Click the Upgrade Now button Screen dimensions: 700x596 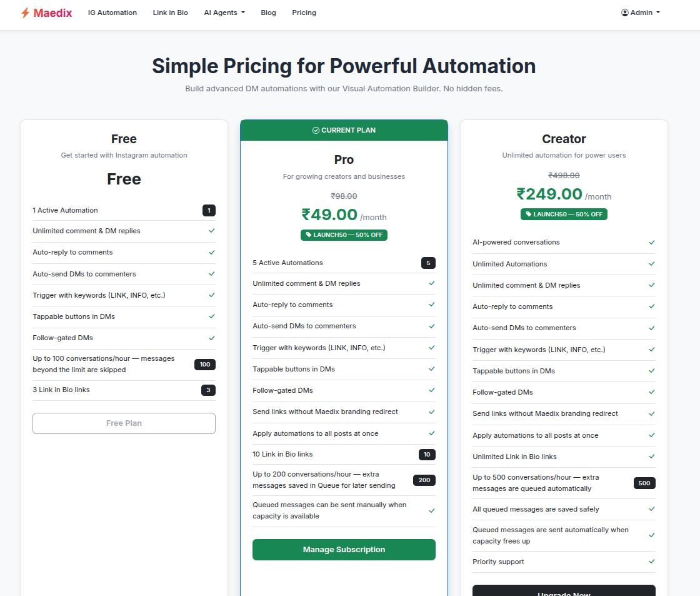click(x=564, y=592)
